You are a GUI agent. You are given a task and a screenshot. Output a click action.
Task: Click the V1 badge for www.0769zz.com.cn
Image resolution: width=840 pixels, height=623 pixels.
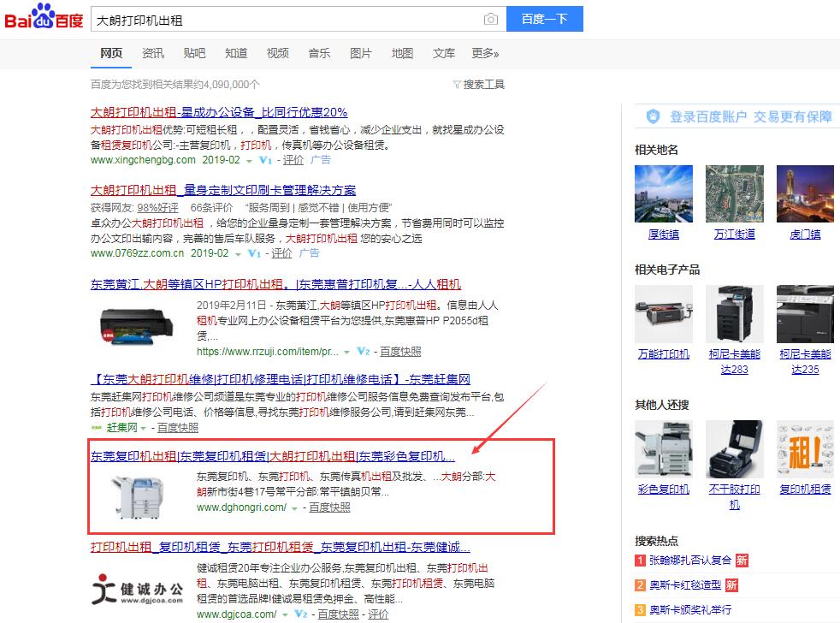pos(254,254)
